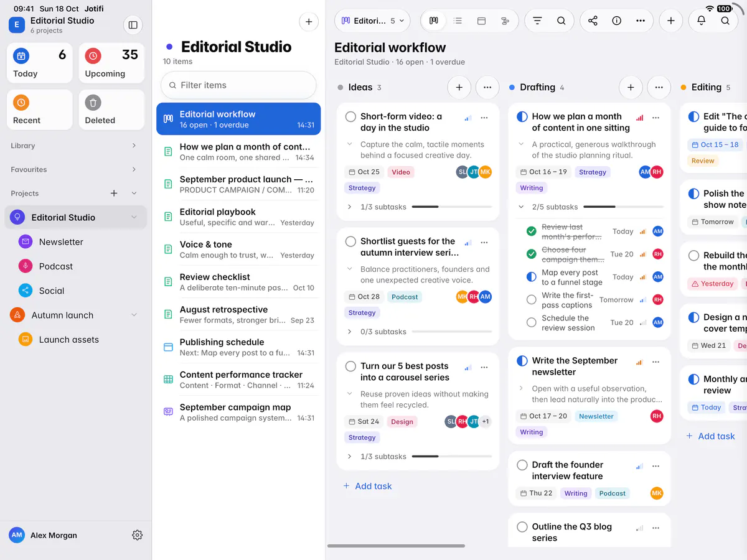Open the notifications bell
This screenshot has height=560, width=747.
click(x=701, y=21)
